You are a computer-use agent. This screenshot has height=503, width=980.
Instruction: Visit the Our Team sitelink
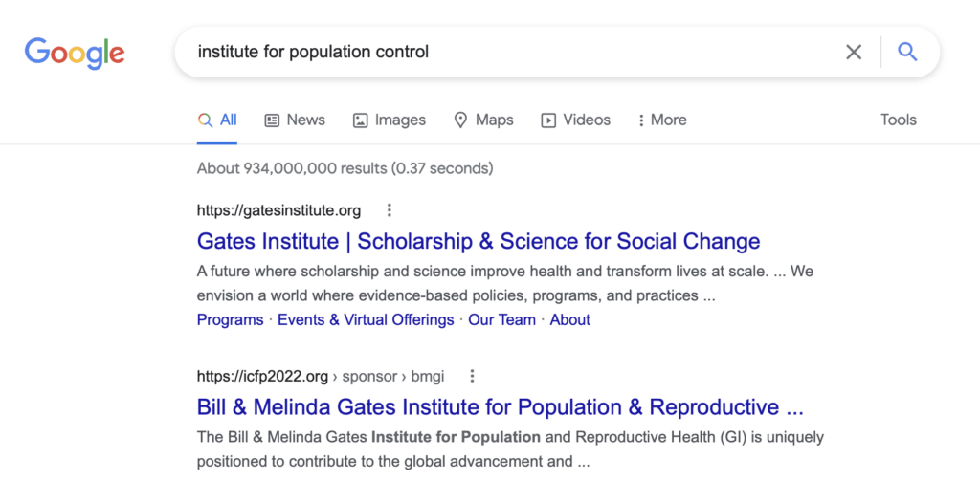[x=501, y=320]
